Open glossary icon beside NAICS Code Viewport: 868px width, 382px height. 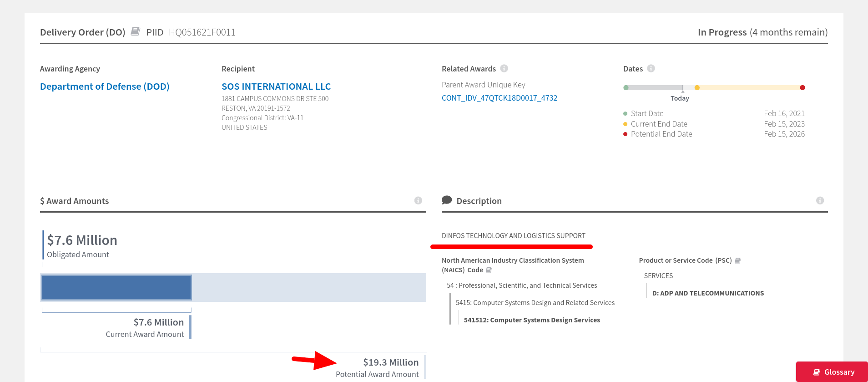[489, 270]
